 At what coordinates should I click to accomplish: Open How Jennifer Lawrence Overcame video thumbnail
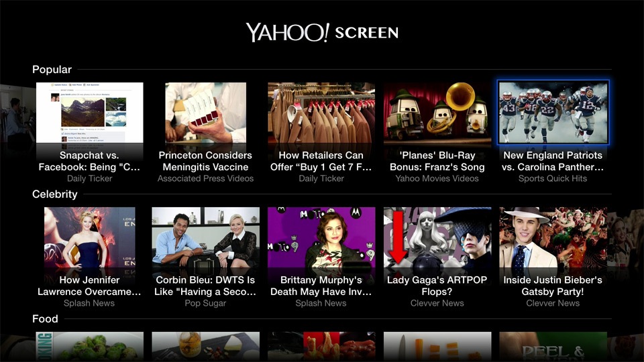pos(89,237)
